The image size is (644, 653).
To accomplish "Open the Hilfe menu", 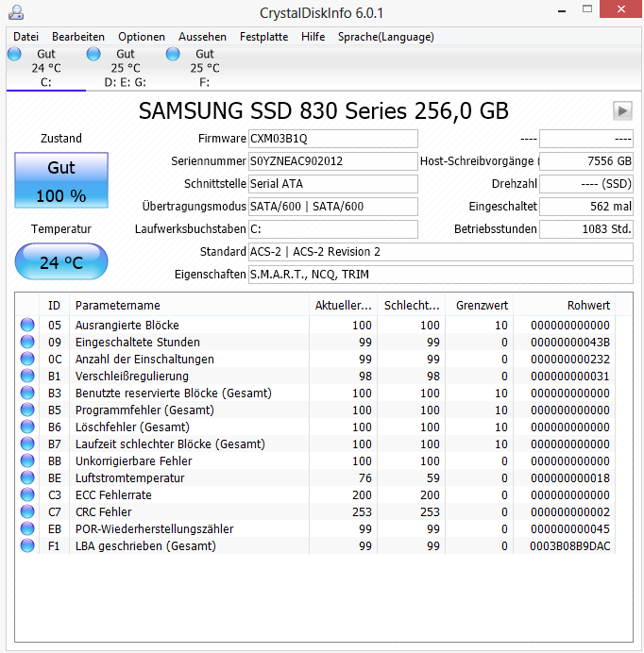I will click(x=314, y=37).
